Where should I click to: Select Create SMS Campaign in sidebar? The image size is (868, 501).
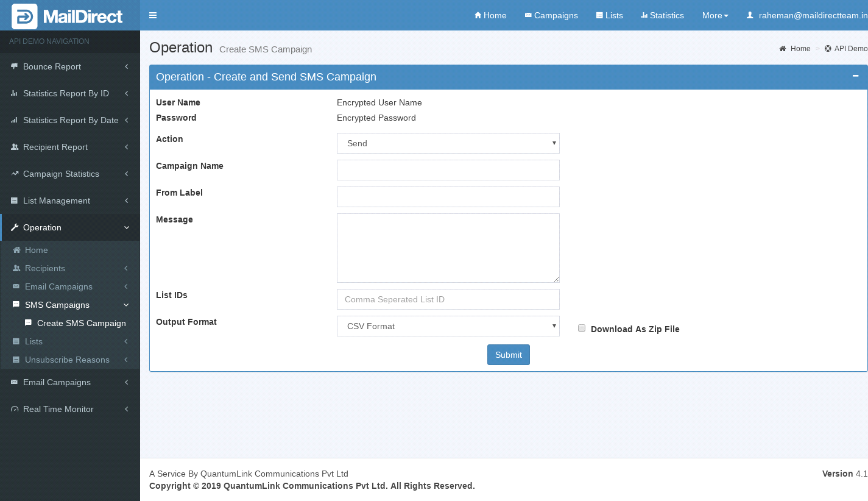pyautogui.click(x=81, y=323)
